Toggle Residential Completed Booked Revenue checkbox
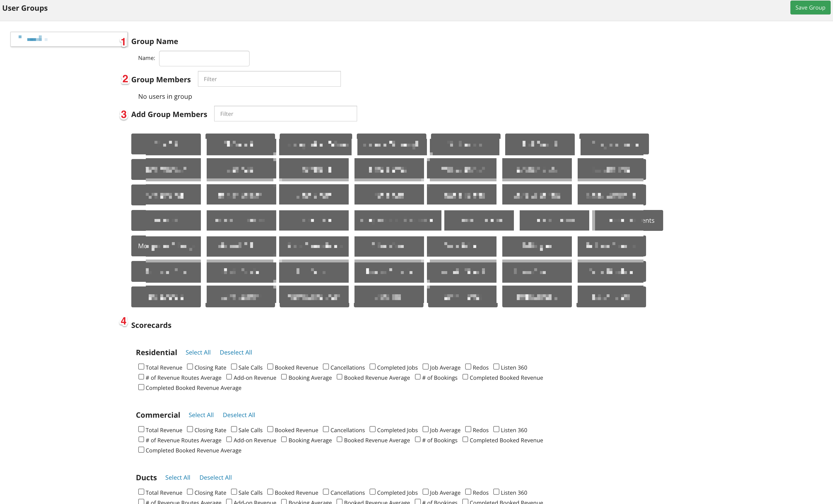The height and width of the screenshot is (504, 833). 465,377
